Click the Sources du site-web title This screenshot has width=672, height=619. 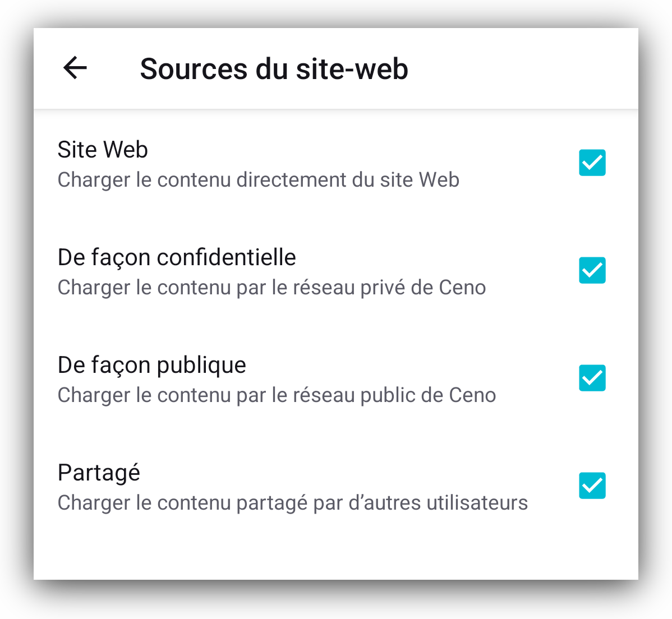pos(274,68)
